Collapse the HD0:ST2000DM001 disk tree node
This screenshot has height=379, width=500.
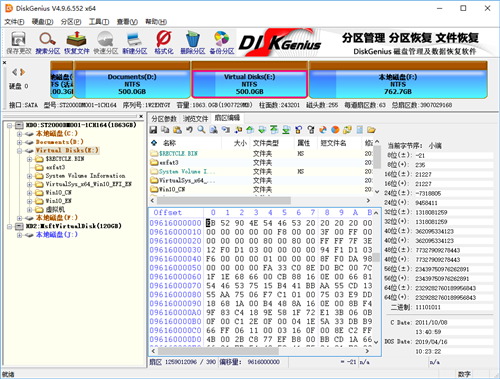[10, 125]
